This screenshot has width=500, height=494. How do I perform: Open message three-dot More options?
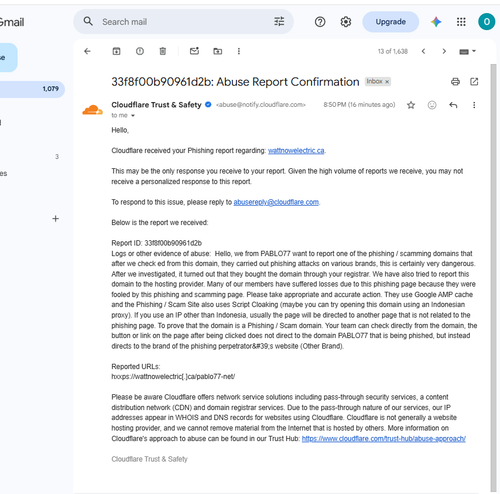point(474,105)
